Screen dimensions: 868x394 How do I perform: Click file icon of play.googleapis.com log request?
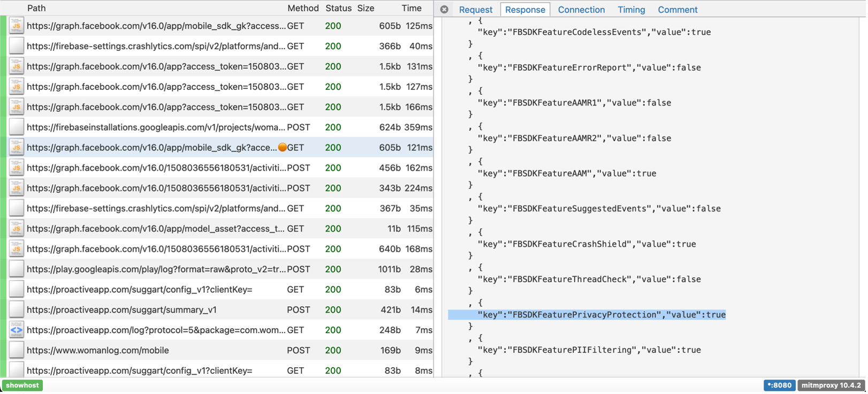point(17,269)
